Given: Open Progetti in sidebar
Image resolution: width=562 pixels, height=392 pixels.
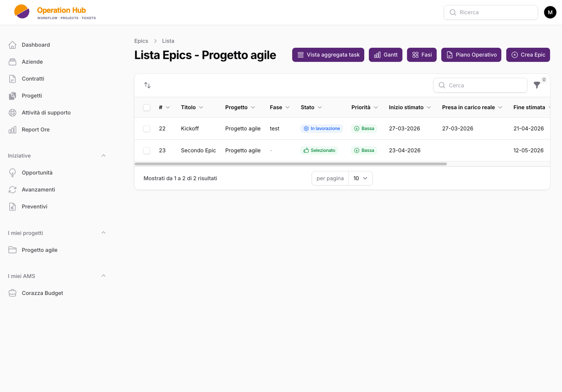Looking at the screenshot, I should point(32,96).
